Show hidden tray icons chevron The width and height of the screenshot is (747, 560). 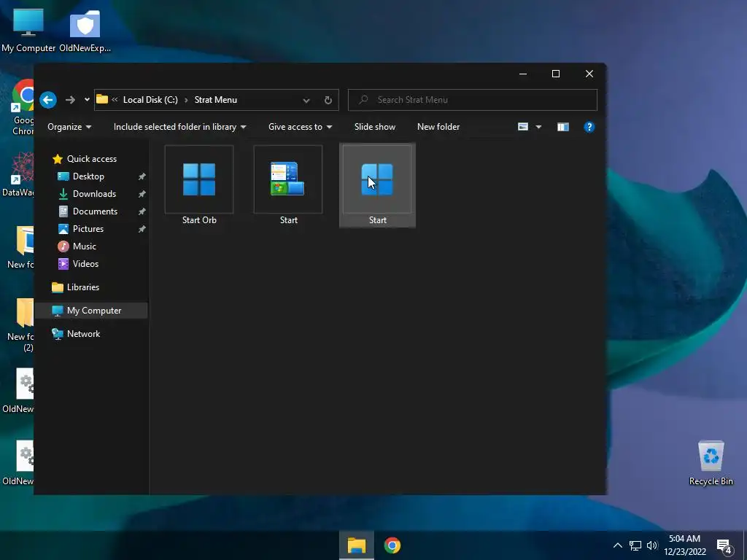pos(617,545)
